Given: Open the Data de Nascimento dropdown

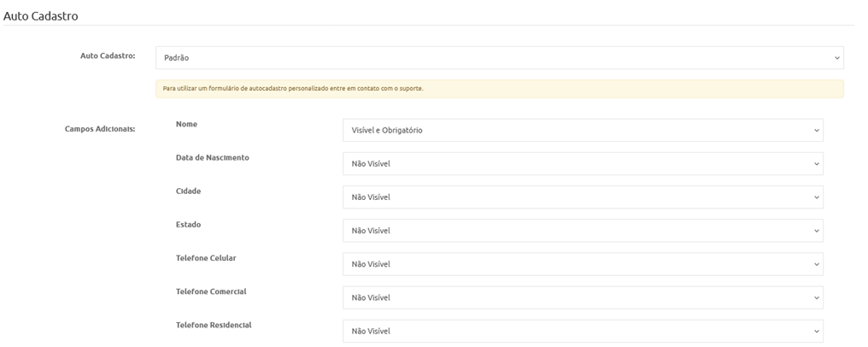Looking at the screenshot, I should (x=583, y=164).
